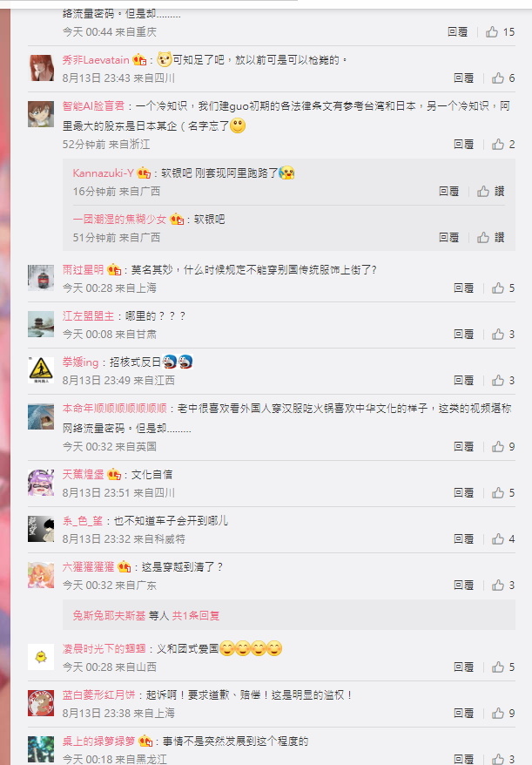Open the VIP badge beside 天蕉煌堡

pyautogui.click(x=114, y=474)
